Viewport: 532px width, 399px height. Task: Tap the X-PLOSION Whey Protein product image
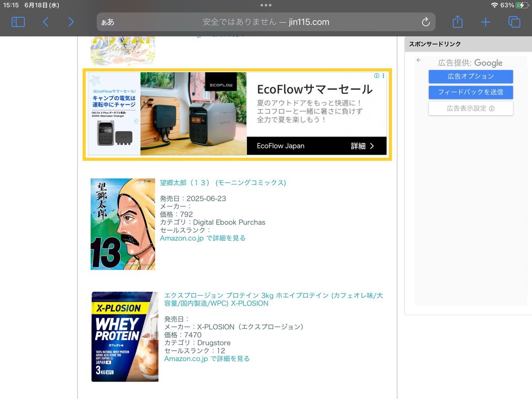tap(125, 336)
